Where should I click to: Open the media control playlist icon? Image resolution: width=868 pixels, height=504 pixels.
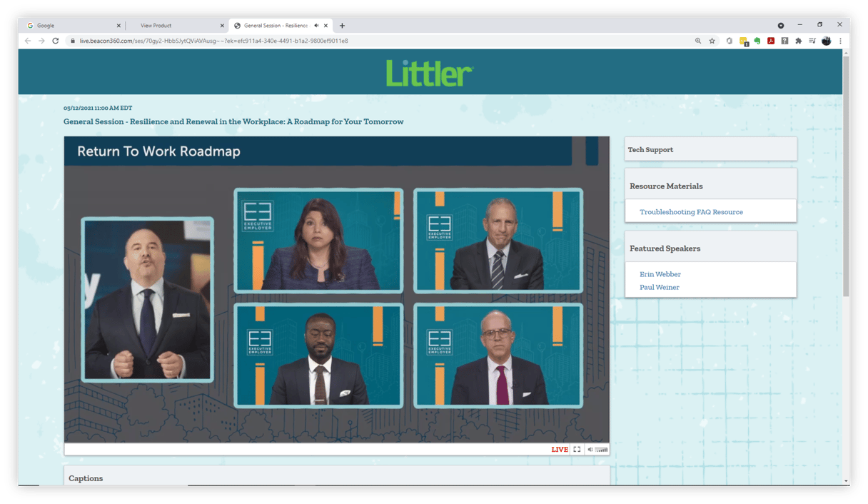point(812,41)
